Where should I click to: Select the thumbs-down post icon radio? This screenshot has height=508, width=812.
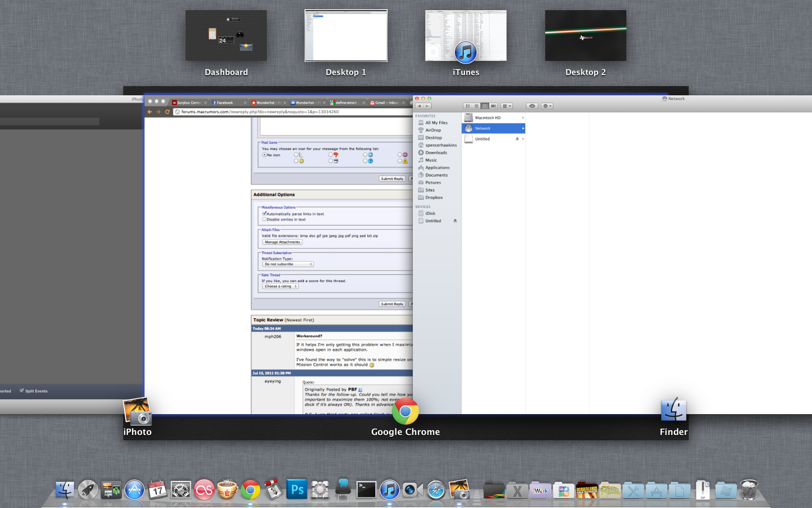coord(331,155)
